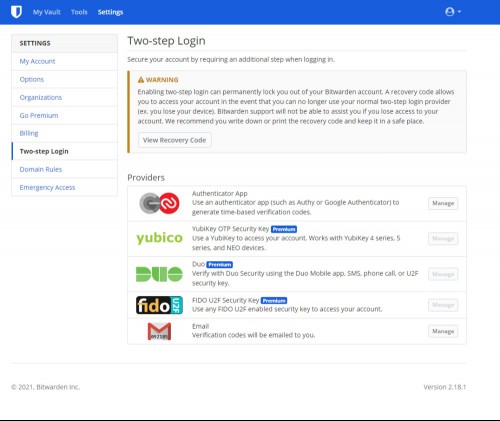Click the YubiKey OTP Security Key title
500x421 pixels.
pos(230,229)
